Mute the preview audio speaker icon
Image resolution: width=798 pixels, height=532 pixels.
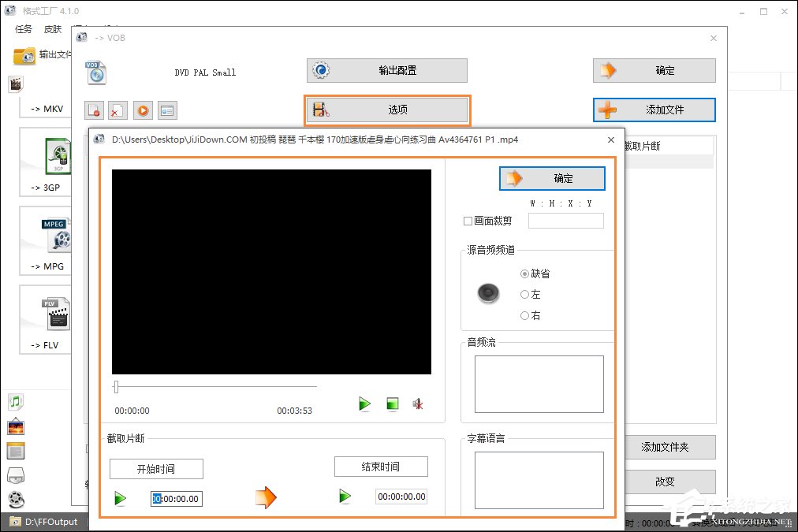pos(418,404)
